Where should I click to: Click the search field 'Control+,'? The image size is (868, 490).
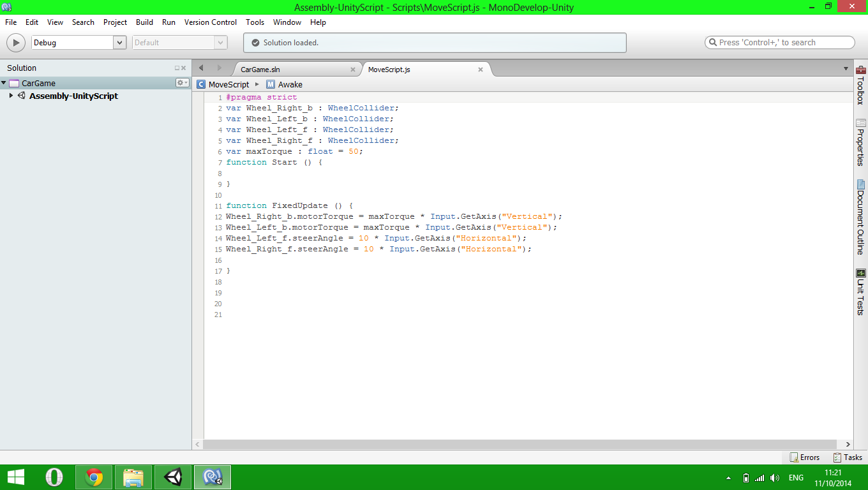click(x=779, y=42)
